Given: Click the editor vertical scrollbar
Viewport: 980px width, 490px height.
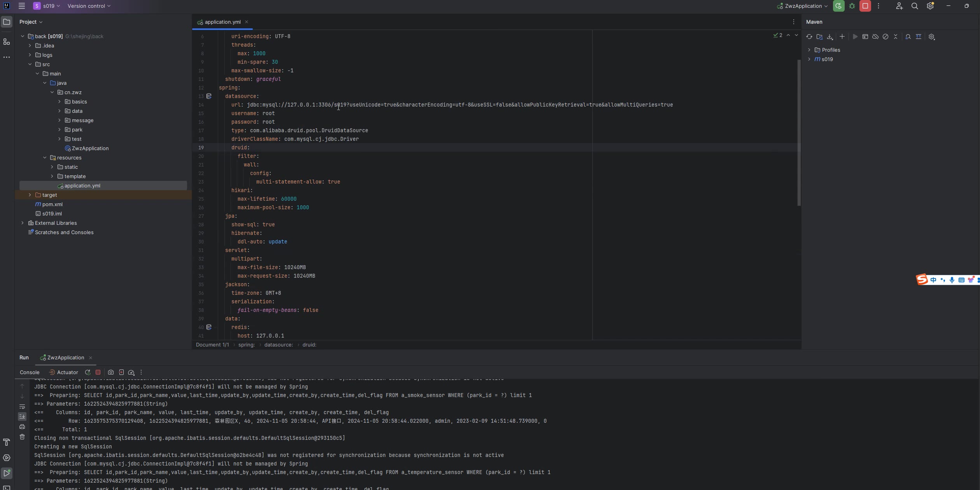Looking at the screenshot, I should [x=799, y=132].
